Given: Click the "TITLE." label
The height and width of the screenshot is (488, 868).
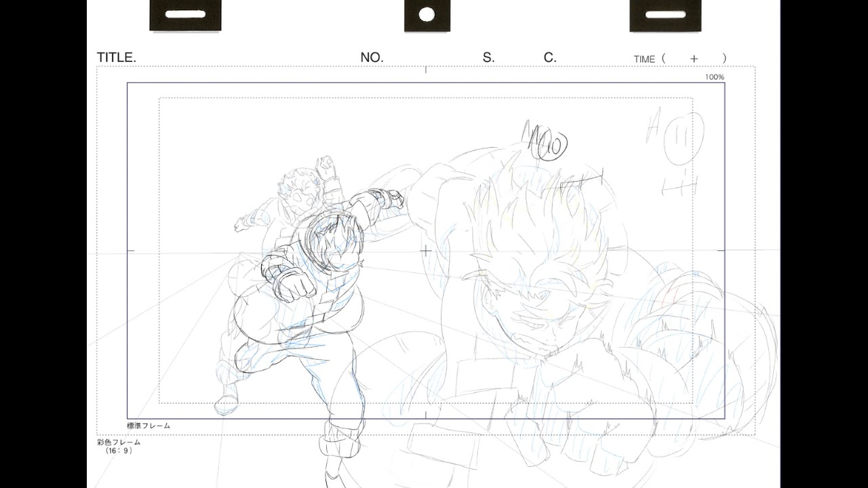Looking at the screenshot, I should pos(117,58).
